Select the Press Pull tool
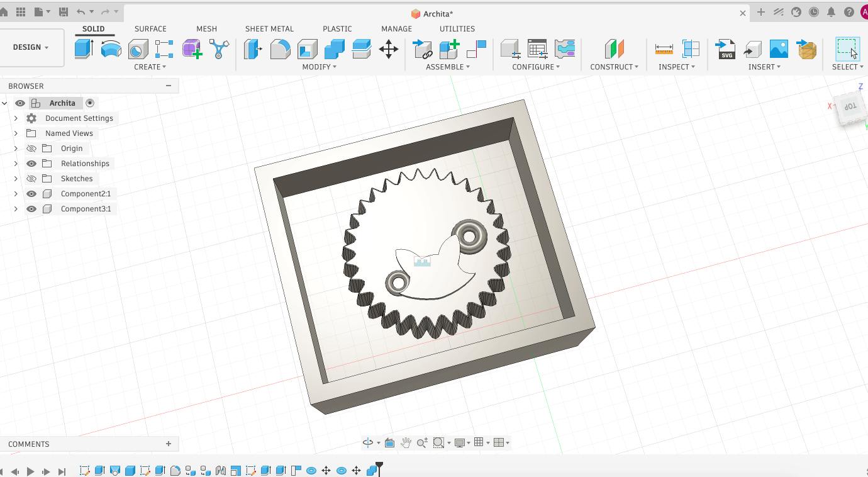868x477 pixels. pyautogui.click(x=253, y=48)
